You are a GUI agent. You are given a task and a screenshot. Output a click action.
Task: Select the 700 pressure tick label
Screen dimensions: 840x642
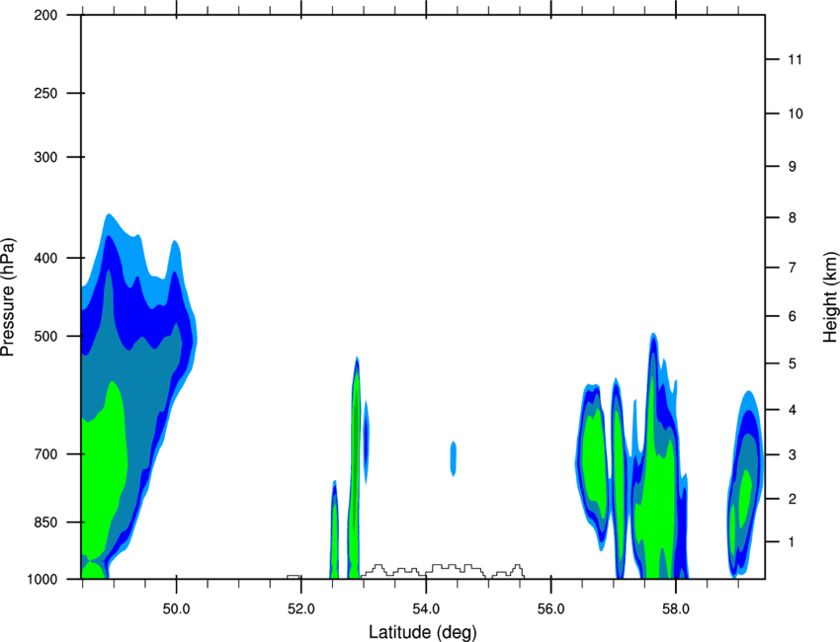[x=45, y=454]
